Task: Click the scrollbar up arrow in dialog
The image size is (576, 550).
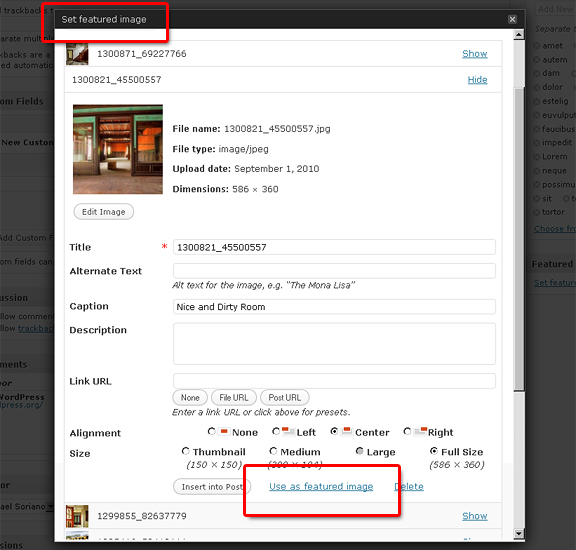Action: coord(519,35)
